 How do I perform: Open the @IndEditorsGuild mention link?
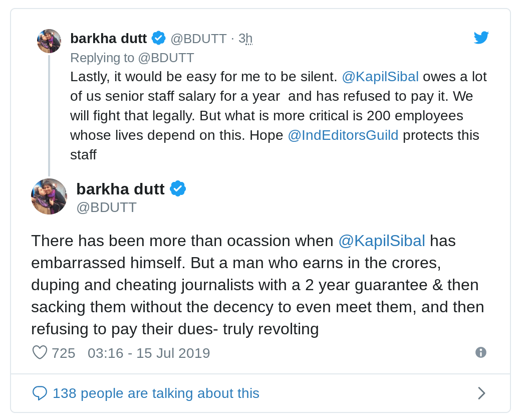pos(343,135)
